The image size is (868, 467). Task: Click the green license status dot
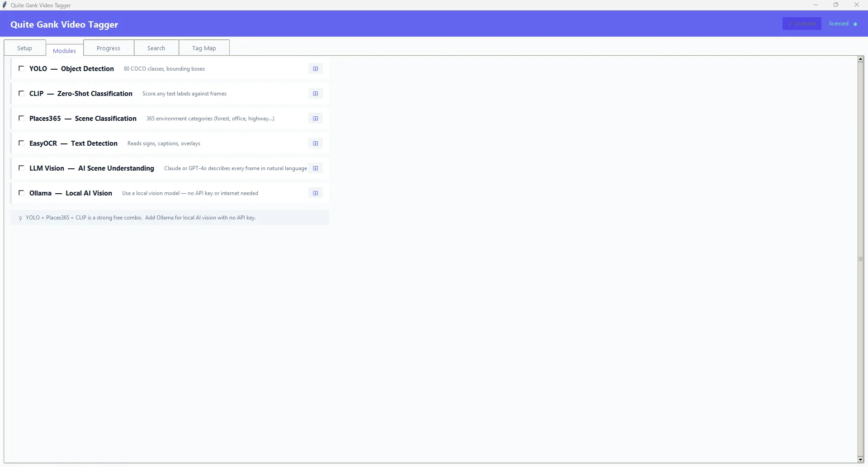click(x=855, y=24)
